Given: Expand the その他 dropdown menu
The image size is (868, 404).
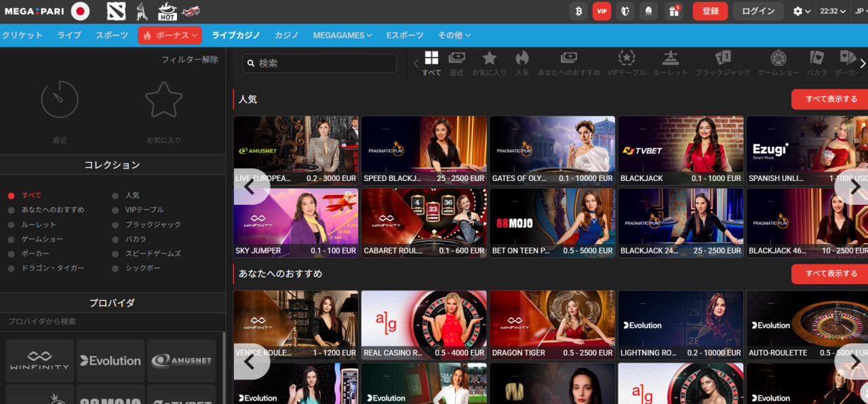Looking at the screenshot, I should 454,35.
